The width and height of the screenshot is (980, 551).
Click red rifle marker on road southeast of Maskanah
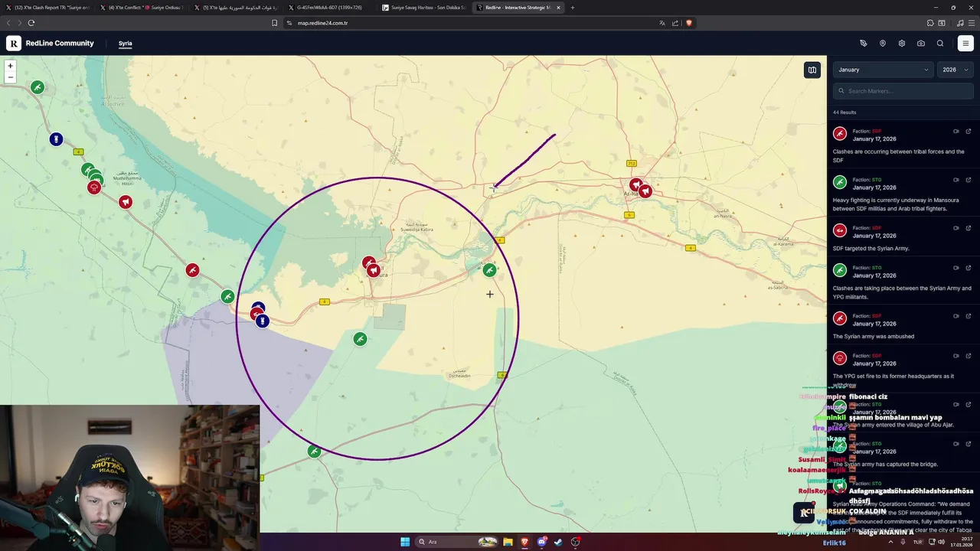192,270
